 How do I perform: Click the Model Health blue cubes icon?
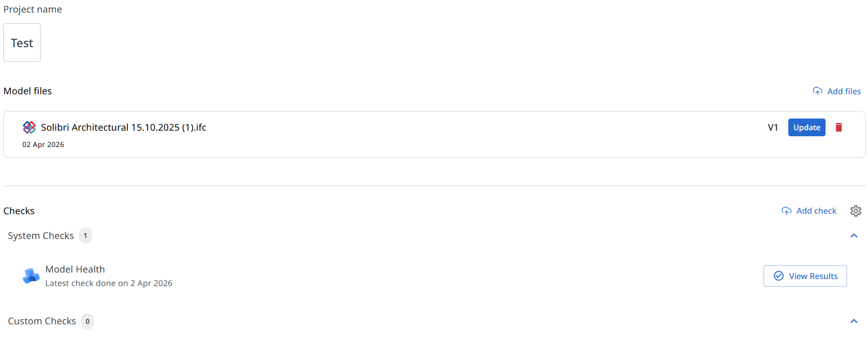click(x=31, y=276)
